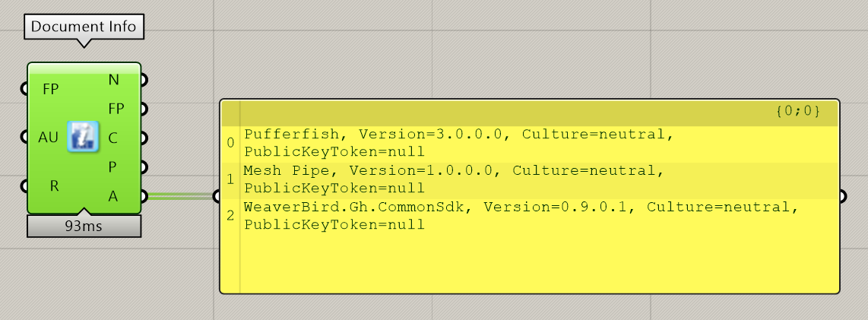Click the R input grip circle
The image size is (868, 320).
point(24,186)
